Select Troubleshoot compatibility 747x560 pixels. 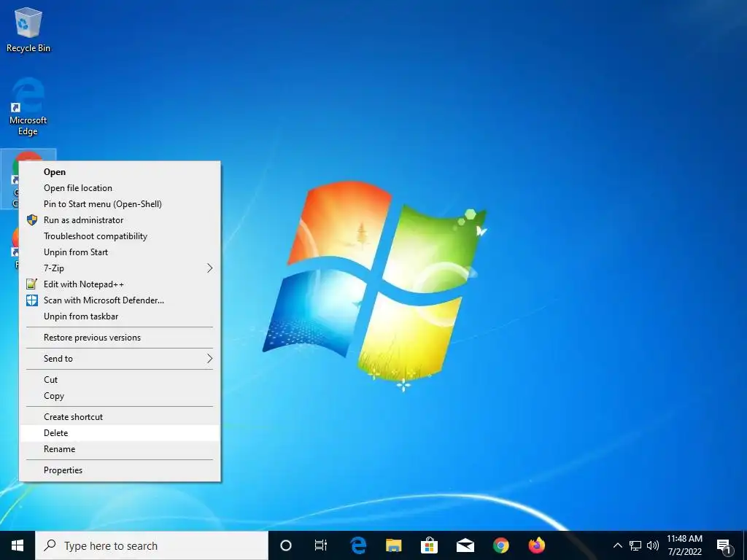120,236
